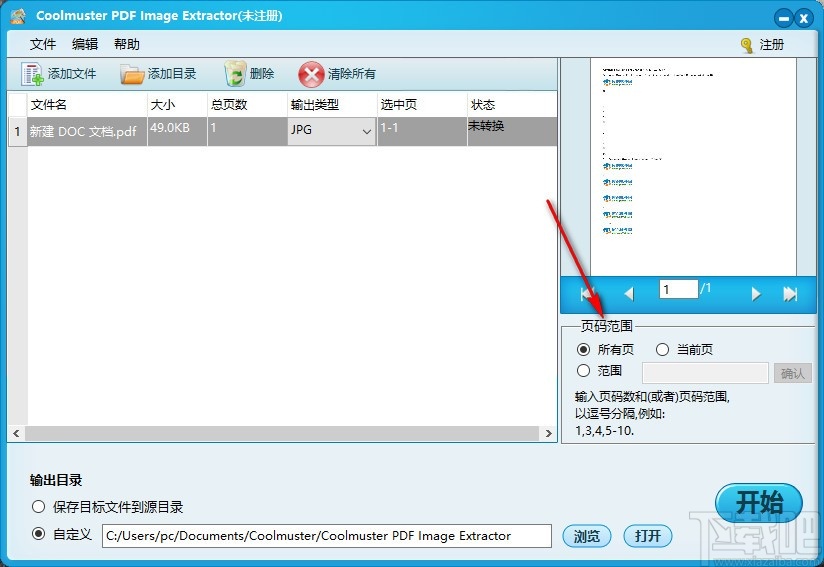Click the Delete recycle bin icon

pos(235,74)
